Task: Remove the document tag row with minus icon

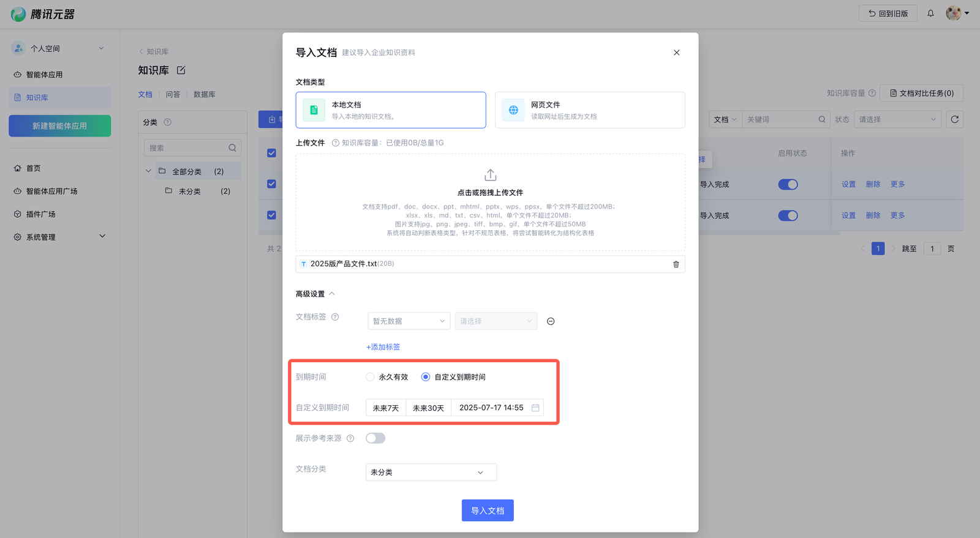Action: [x=551, y=321]
